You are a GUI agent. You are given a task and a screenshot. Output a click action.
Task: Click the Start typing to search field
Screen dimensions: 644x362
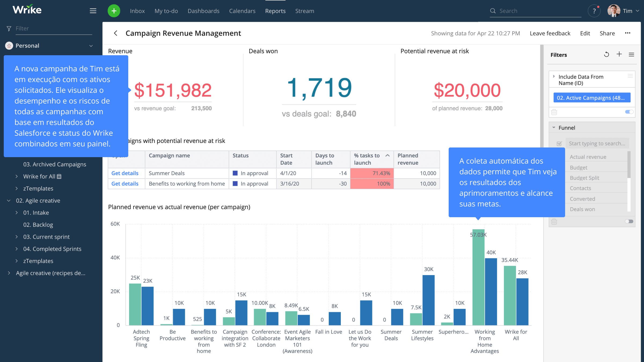pos(597,143)
